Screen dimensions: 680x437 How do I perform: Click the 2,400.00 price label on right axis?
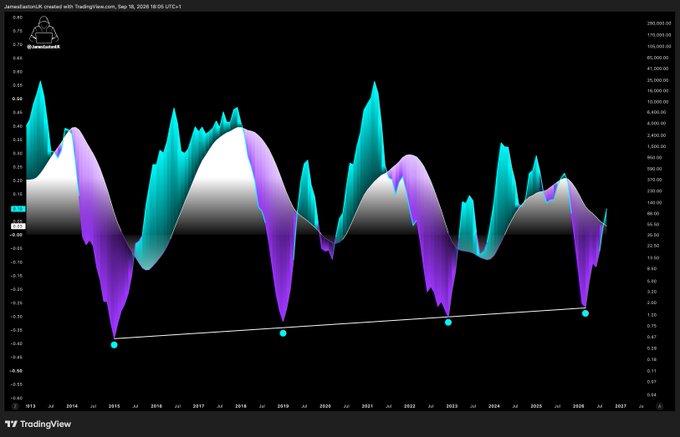click(659, 135)
